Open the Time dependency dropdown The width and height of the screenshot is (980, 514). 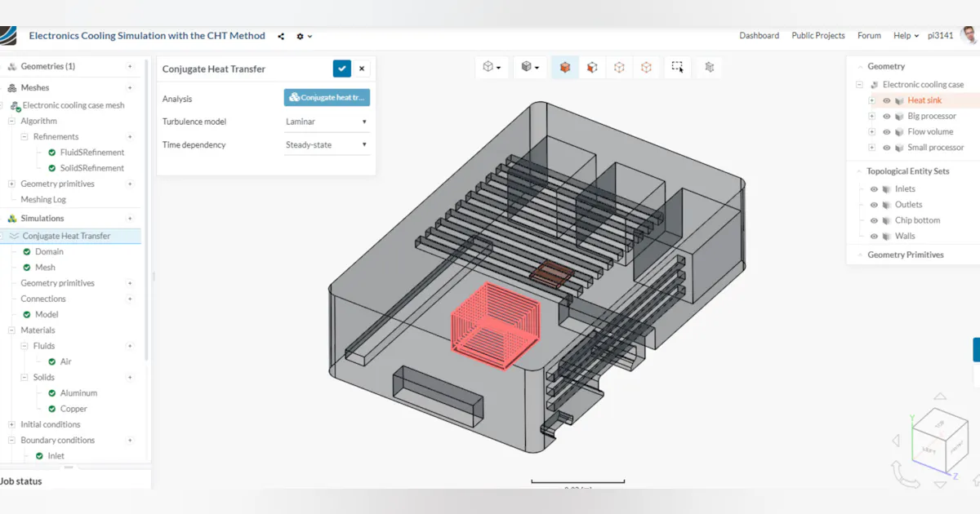pyautogui.click(x=327, y=144)
